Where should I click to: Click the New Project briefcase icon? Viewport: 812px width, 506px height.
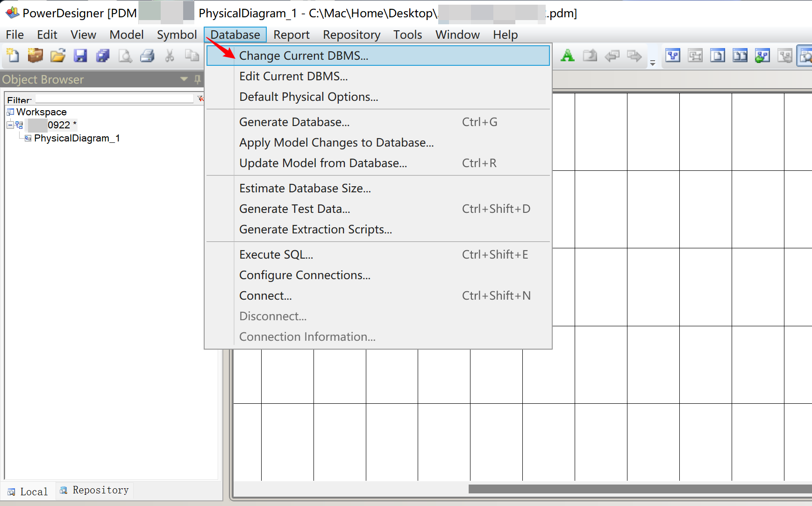click(35, 56)
